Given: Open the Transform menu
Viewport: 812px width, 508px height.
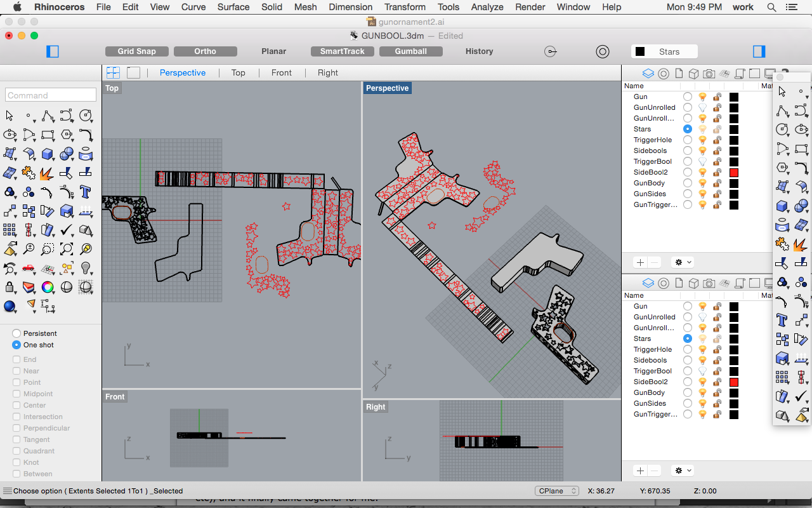Looking at the screenshot, I should [405, 7].
